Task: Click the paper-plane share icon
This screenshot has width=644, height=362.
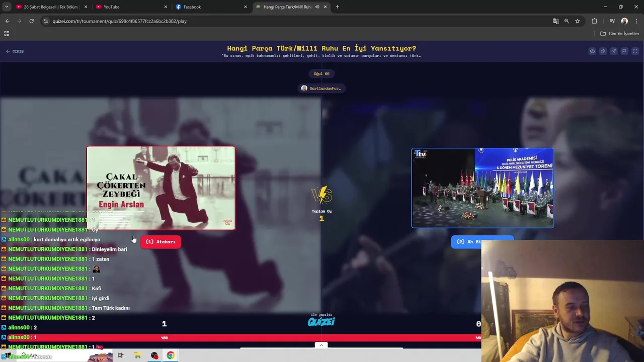Action: (613, 51)
